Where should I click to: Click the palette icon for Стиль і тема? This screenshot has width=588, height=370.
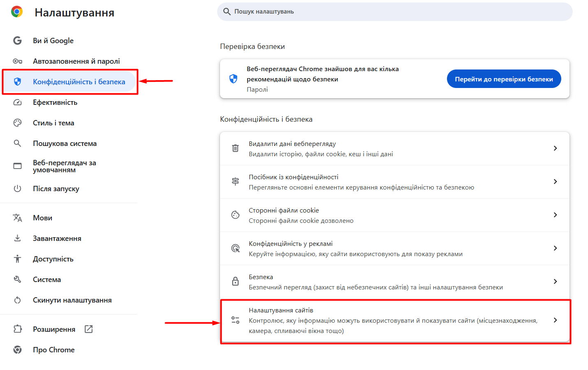tap(17, 123)
